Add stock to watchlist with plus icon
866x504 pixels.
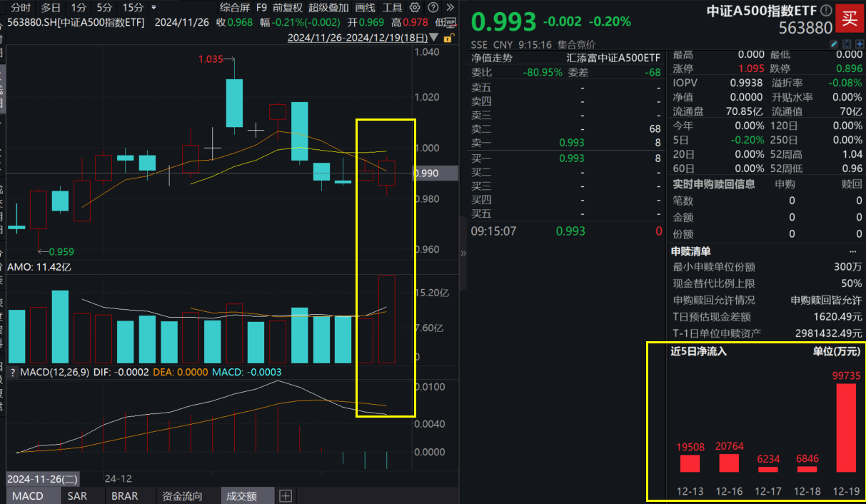tap(858, 44)
